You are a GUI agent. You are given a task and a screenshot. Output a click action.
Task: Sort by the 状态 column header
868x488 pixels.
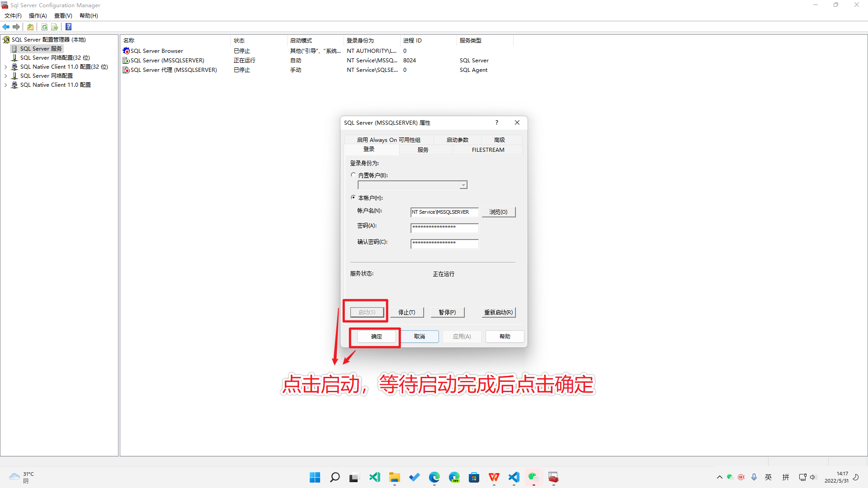[x=259, y=41]
